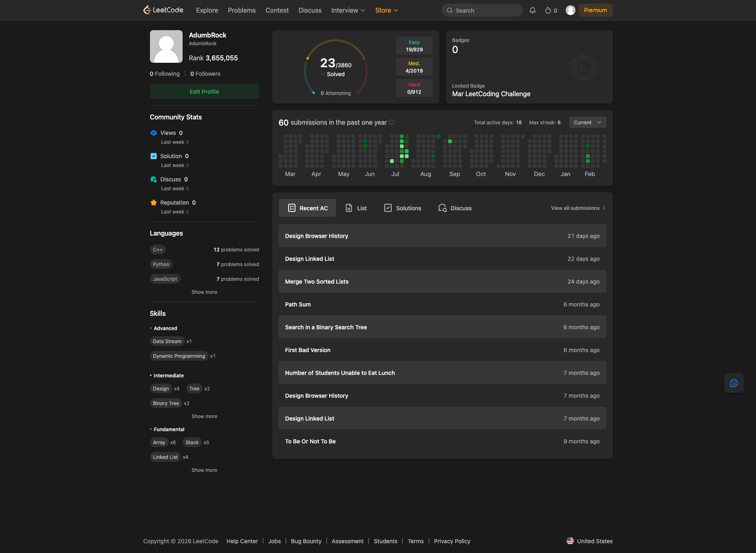Image resolution: width=756 pixels, height=553 pixels.
Task: Select the United States region selector
Action: pos(589,541)
